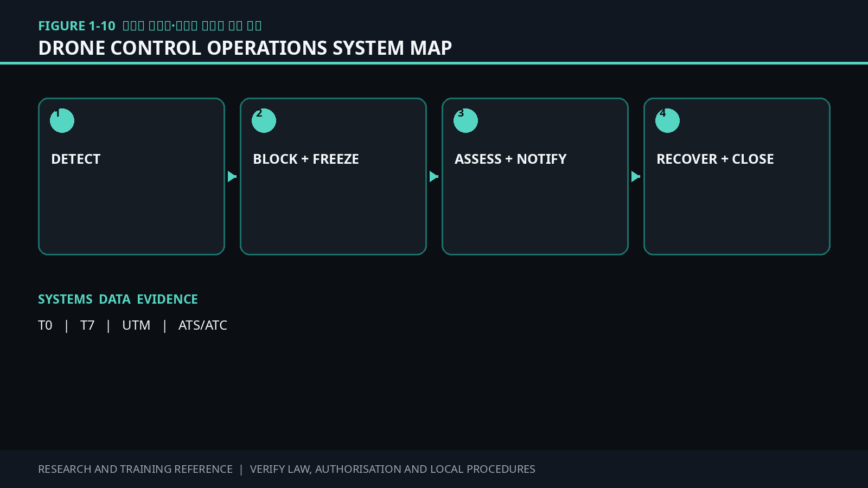Screen dimensions: 868x488
Task: Click arrow between Block + Freeze and Assess + Notify
Action: click(434, 177)
